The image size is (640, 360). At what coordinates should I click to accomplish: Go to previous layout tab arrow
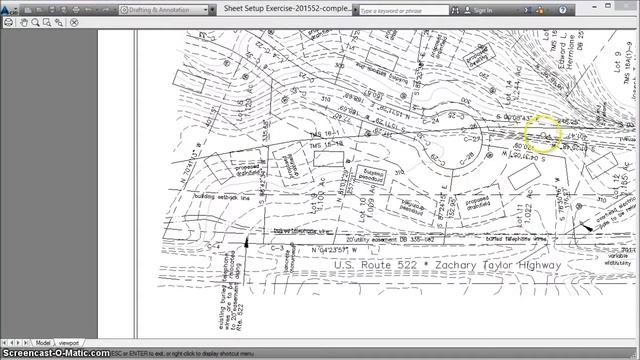11,343
